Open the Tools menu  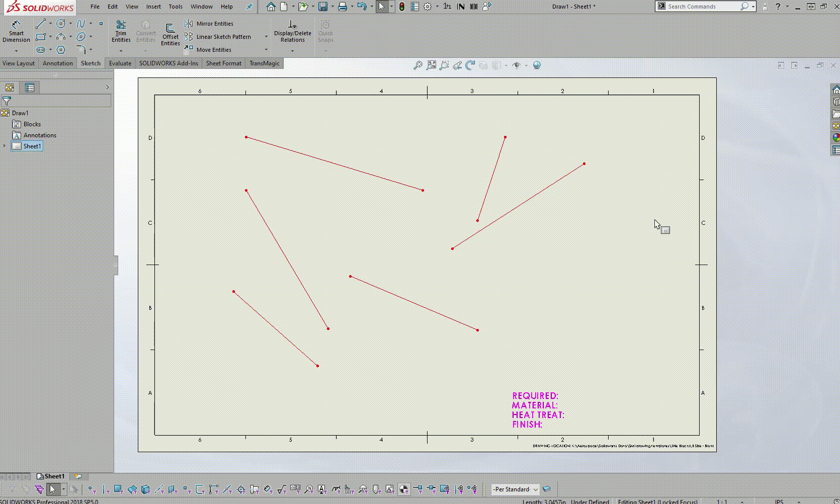[176, 7]
